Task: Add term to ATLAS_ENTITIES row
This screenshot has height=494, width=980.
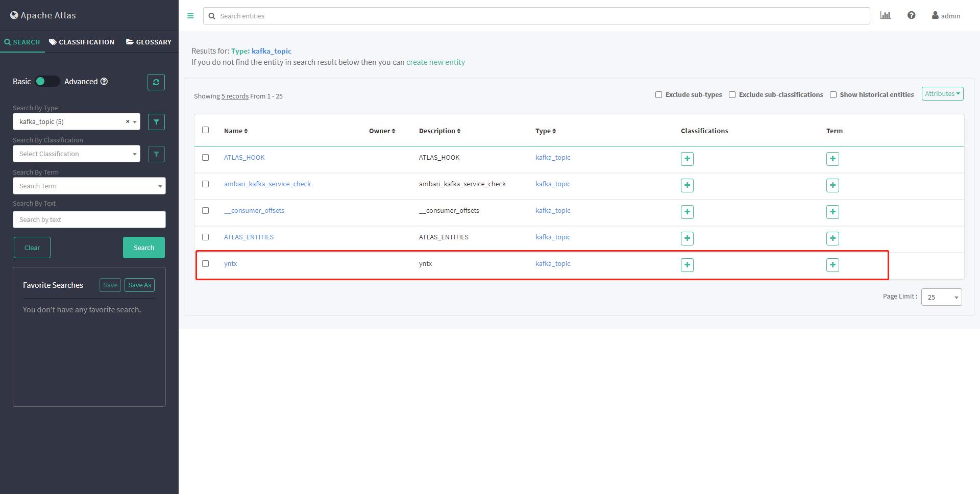Action: (x=832, y=238)
